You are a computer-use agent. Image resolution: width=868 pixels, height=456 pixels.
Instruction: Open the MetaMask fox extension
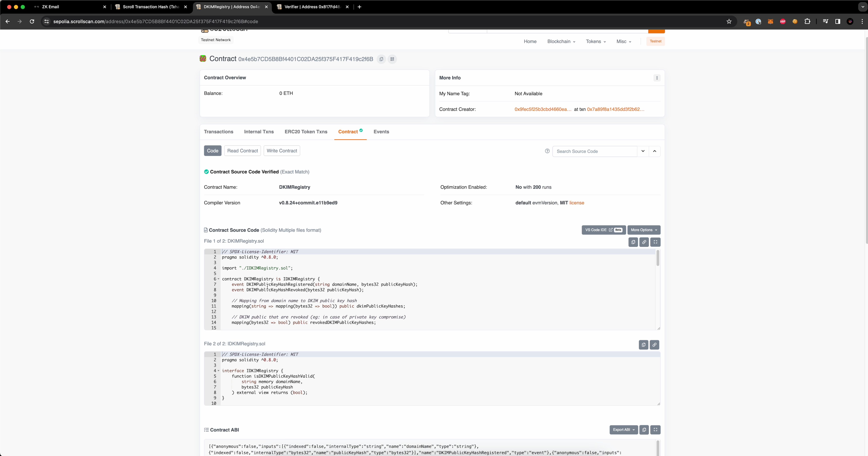pyautogui.click(x=770, y=21)
